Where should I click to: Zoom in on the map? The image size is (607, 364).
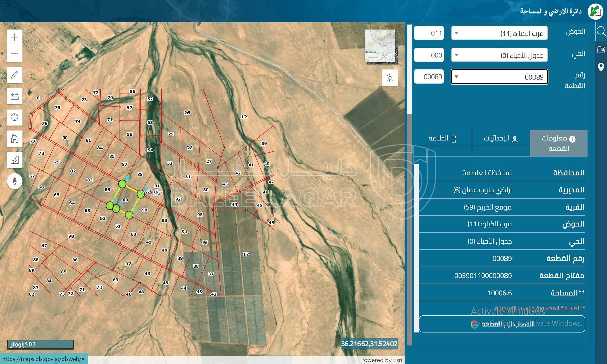coord(15,37)
